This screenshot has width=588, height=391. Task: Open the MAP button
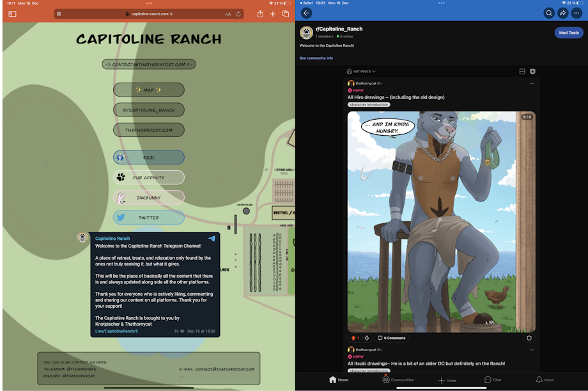(x=149, y=90)
